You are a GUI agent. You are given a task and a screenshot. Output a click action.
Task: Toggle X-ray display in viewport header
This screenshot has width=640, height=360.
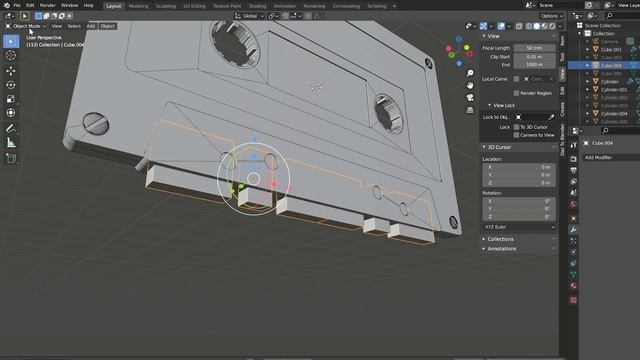[x=519, y=26]
